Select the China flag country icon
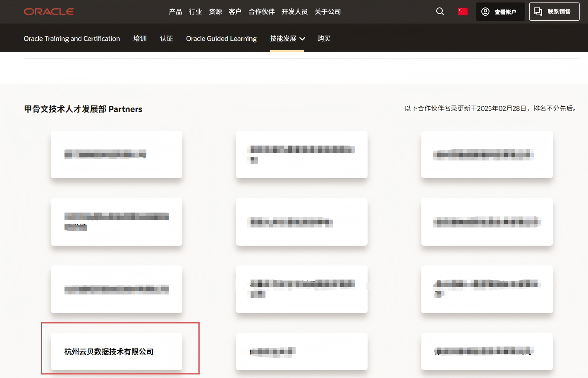Image resolution: width=588 pixels, height=378 pixels. pyautogui.click(x=463, y=12)
